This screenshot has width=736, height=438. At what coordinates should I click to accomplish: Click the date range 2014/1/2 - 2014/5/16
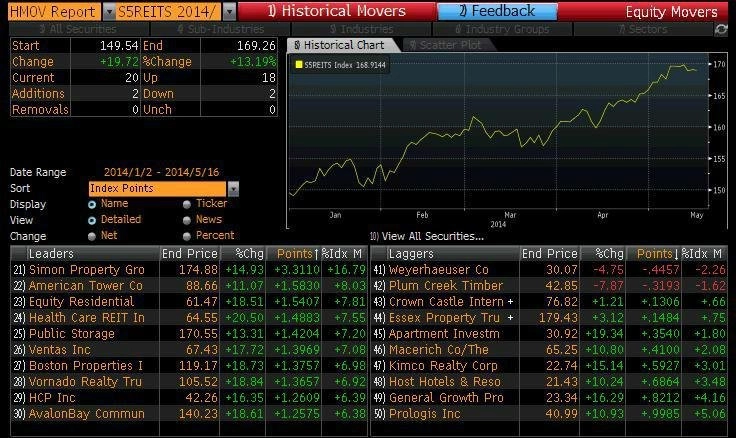click(x=161, y=172)
